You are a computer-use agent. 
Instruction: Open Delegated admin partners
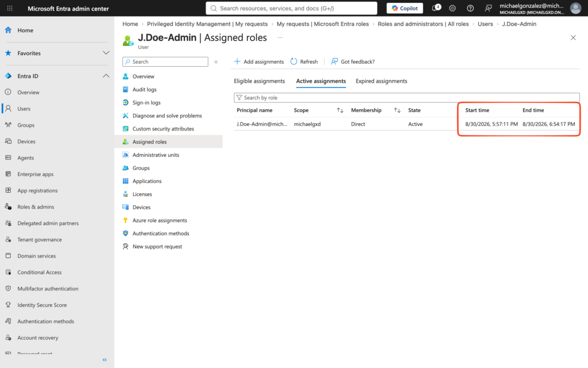click(48, 223)
